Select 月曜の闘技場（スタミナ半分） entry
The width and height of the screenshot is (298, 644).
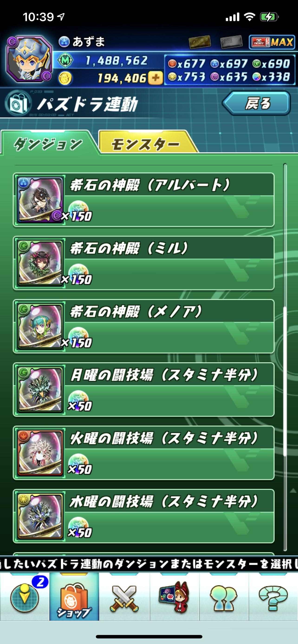(144, 389)
